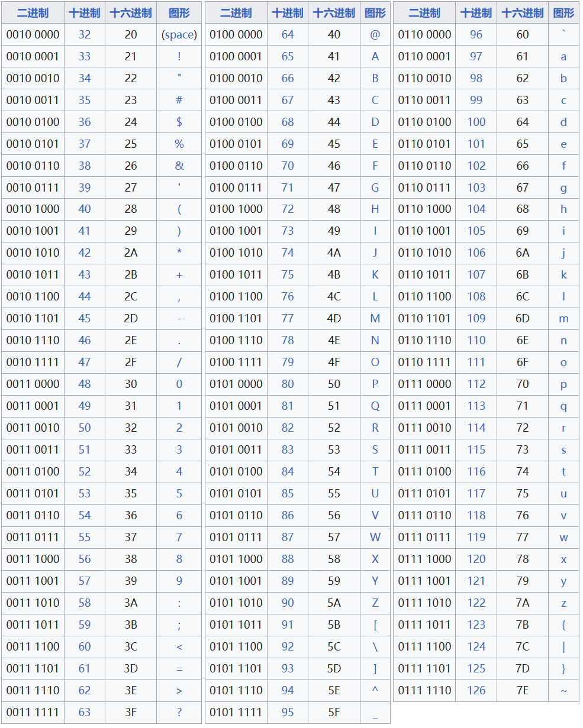
Task: Click the @ character link
Action: (375, 34)
